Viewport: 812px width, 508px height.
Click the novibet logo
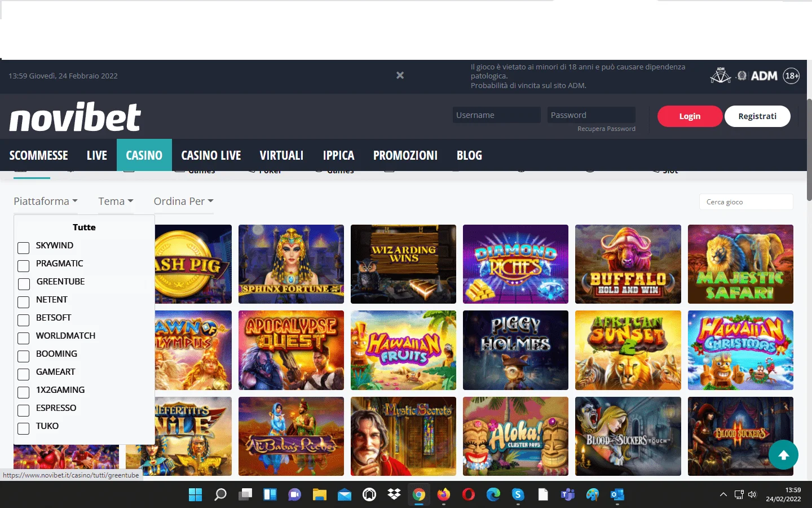click(75, 117)
